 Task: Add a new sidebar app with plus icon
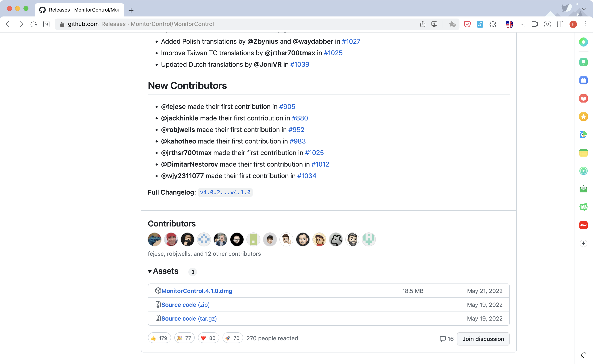[583, 243]
